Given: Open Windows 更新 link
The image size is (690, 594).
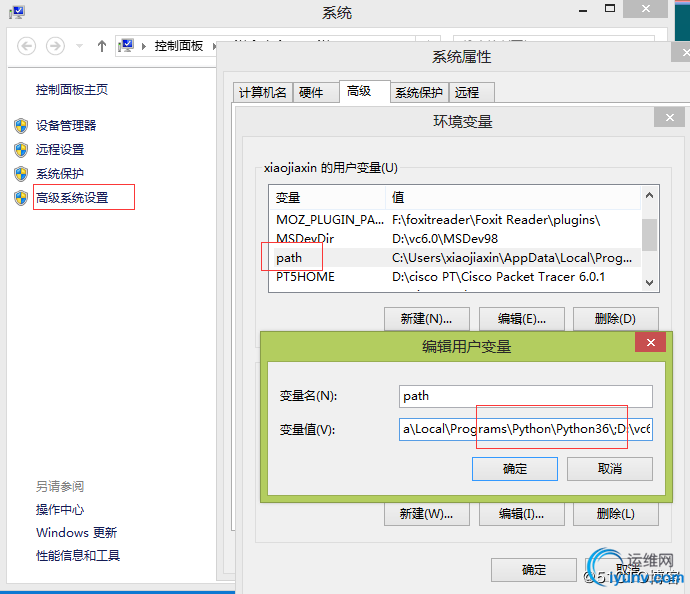Looking at the screenshot, I should click(77, 533).
